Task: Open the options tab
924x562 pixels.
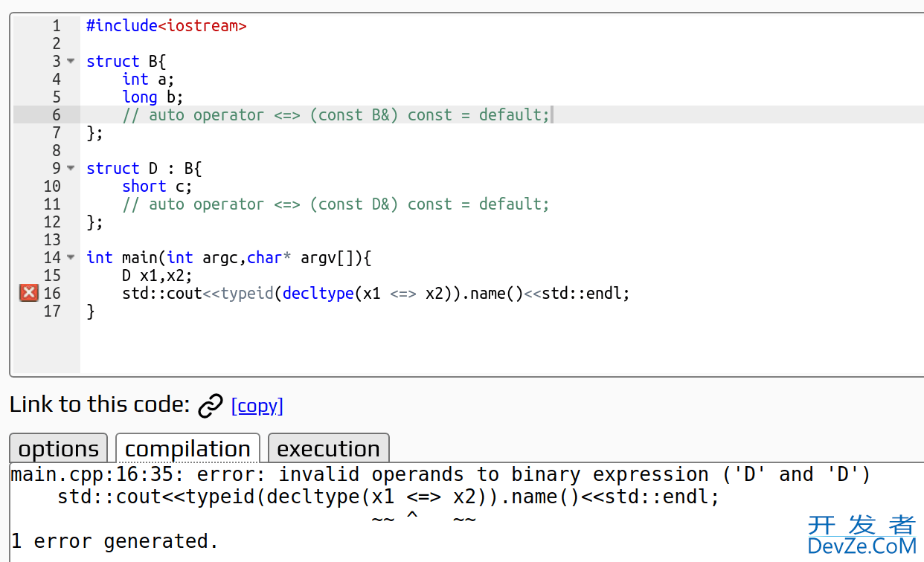Action: click(x=59, y=448)
